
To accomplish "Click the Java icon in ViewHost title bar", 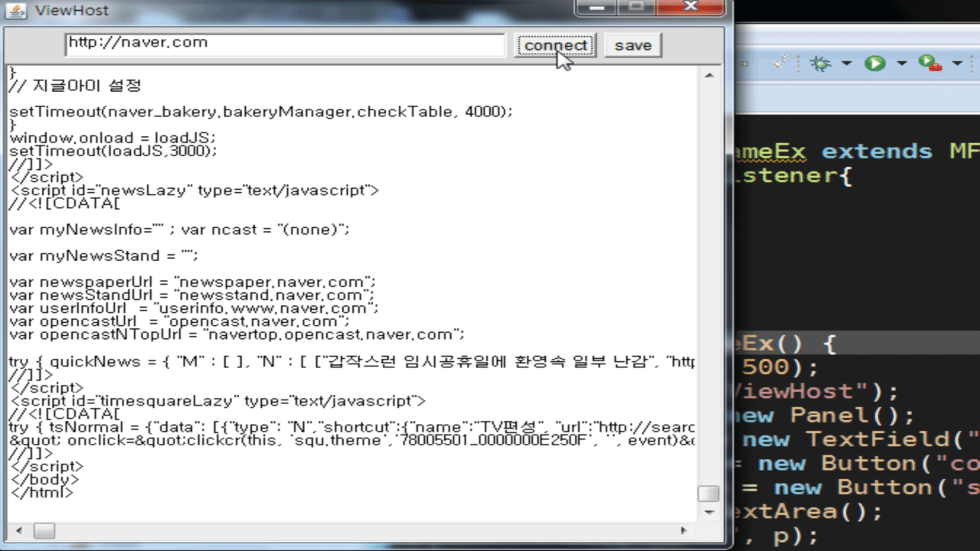I will [18, 11].
